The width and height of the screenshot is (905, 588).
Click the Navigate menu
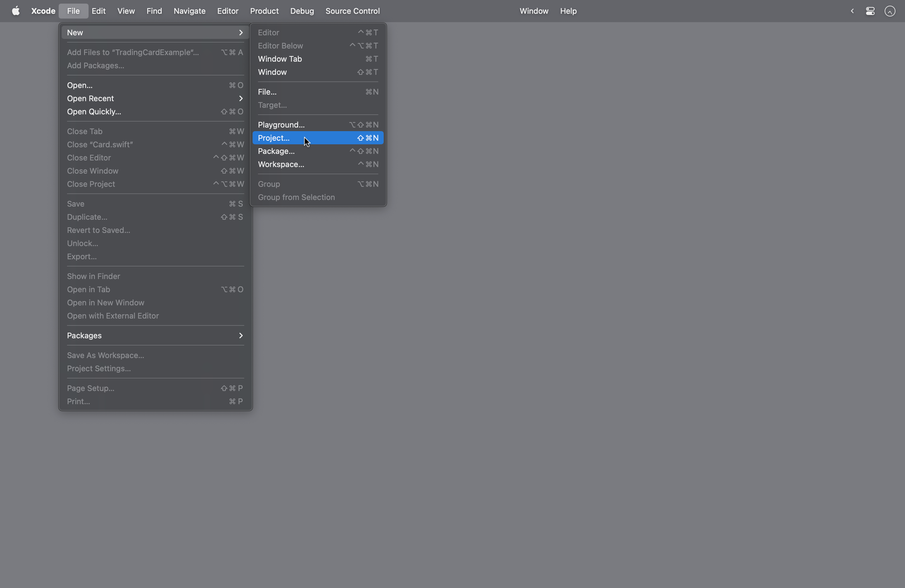pos(189,10)
